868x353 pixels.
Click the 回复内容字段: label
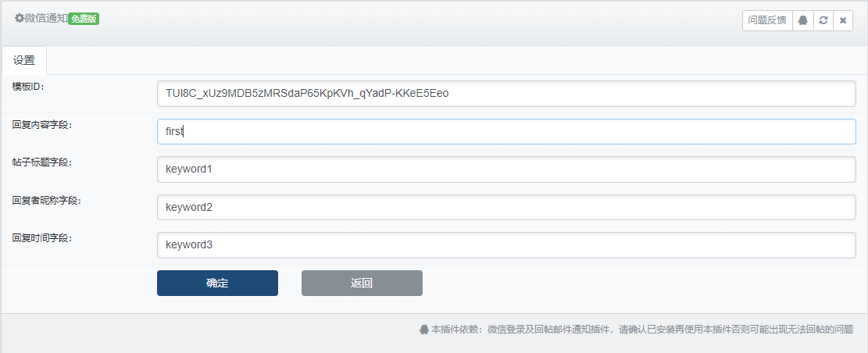pyautogui.click(x=42, y=124)
